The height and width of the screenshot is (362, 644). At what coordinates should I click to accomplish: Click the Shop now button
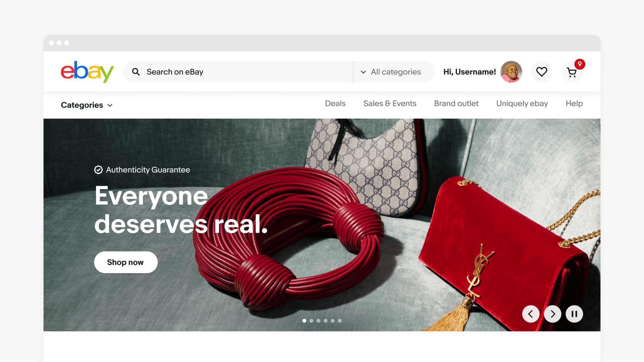pyautogui.click(x=126, y=262)
